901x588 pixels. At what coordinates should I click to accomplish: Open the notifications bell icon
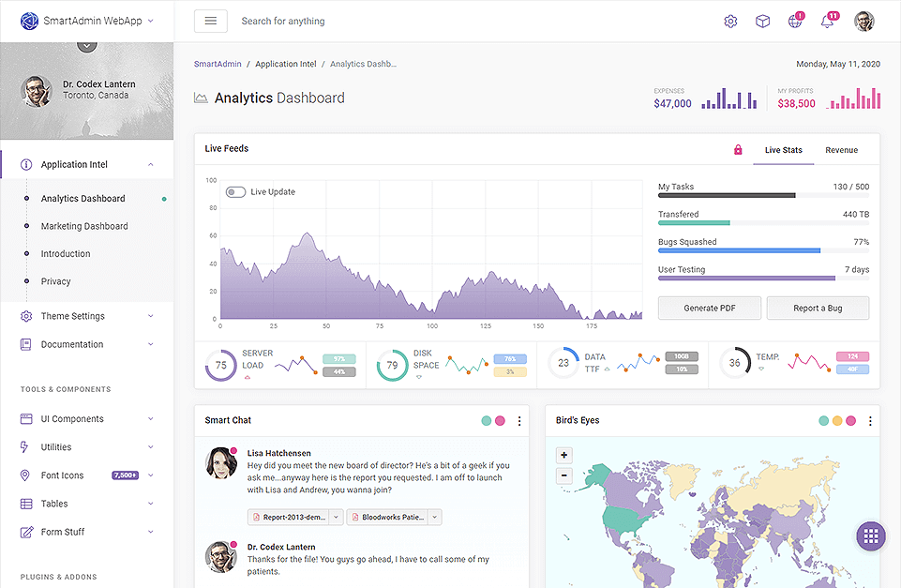pyautogui.click(x=827, y=22)
